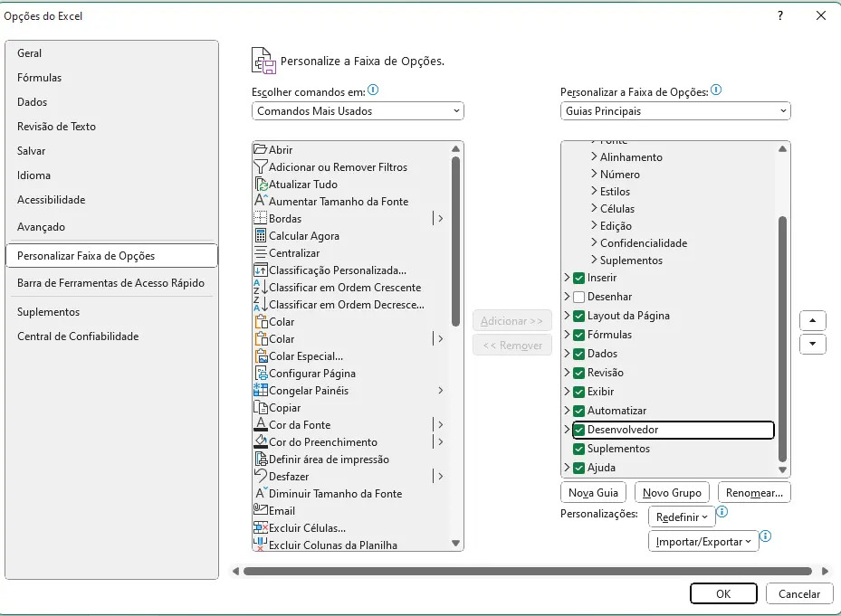
Task: Click the Configurar Página icon
Action: (261, 374)
